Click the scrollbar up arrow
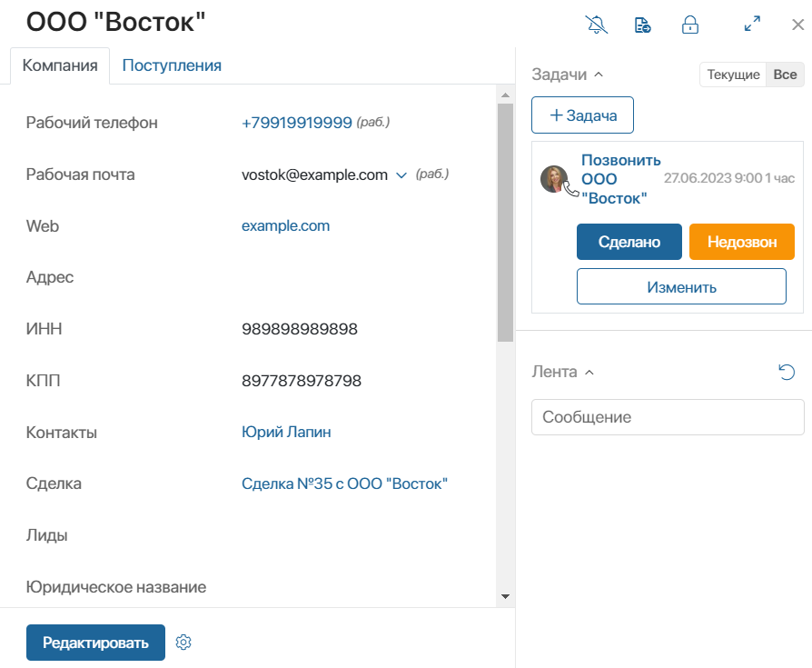The height and width of the screenshot is (668, 812). [505, 95]
